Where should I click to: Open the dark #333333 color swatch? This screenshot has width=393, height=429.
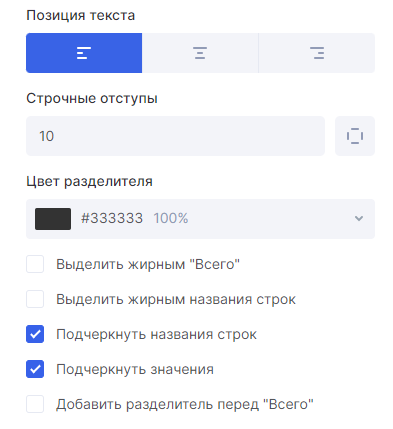[x=53, y=219]
